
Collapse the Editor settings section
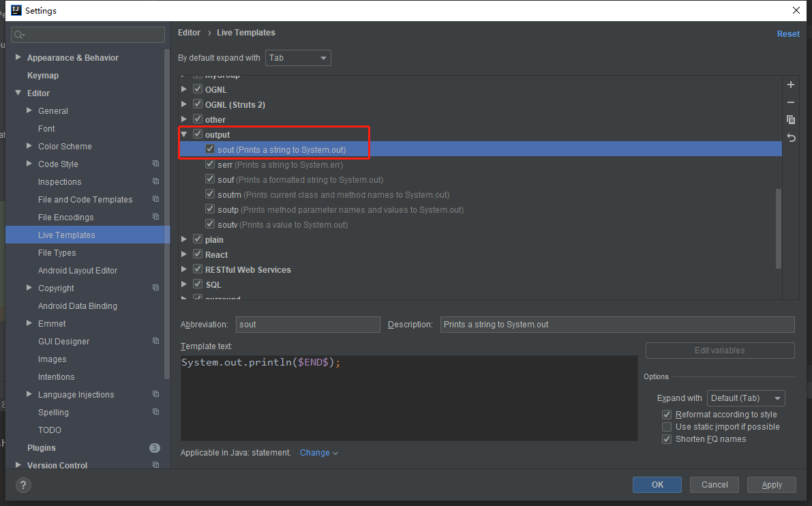[x=18, y=93]
